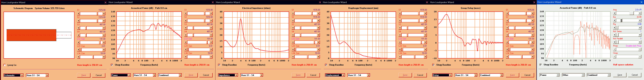The width and height of the screenshot is (644, 80).
Task: Click S1 slider left arrow in Schematic window
Action: click(79, 14)
